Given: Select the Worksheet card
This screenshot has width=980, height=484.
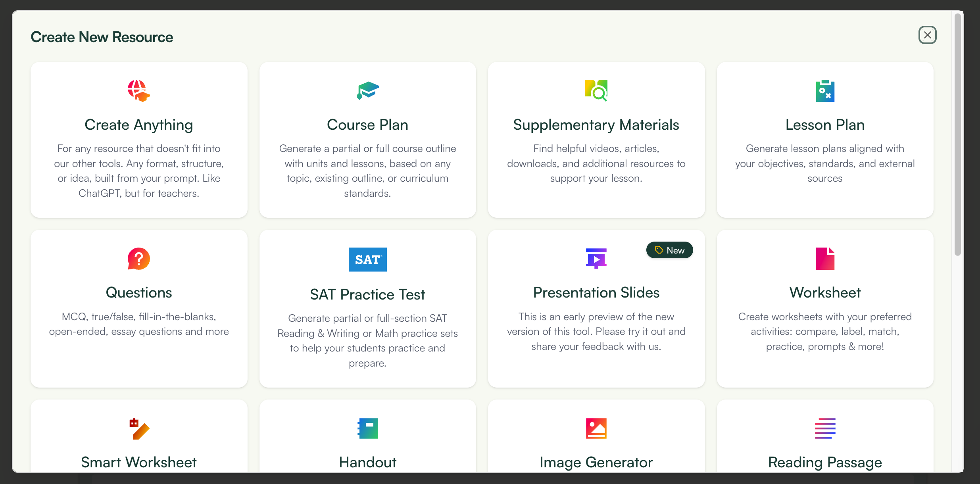Looking at the screenshot, I should pyautogui.click(x=825, y=309).
